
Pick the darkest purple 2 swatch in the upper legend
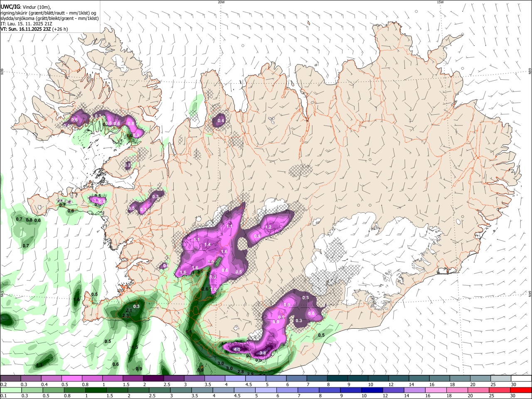tap(153, 379)
